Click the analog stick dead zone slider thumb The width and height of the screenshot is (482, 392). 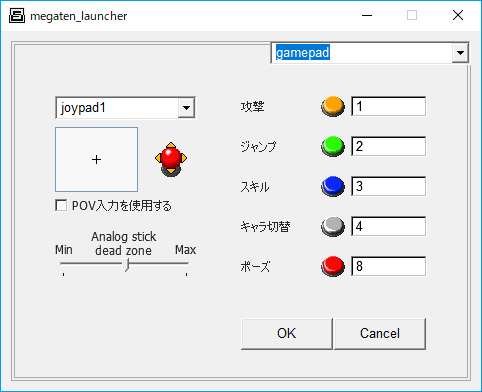(x=126, y=265)
